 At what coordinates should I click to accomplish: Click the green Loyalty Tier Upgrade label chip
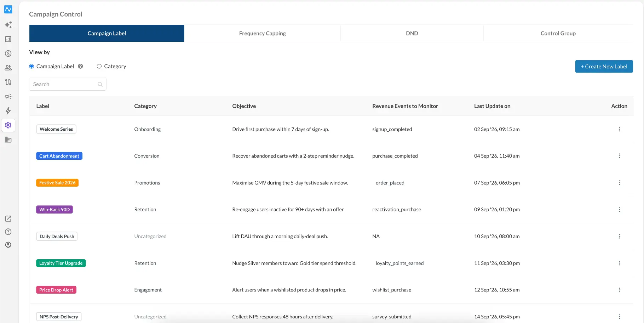click(x=61, y=263)
